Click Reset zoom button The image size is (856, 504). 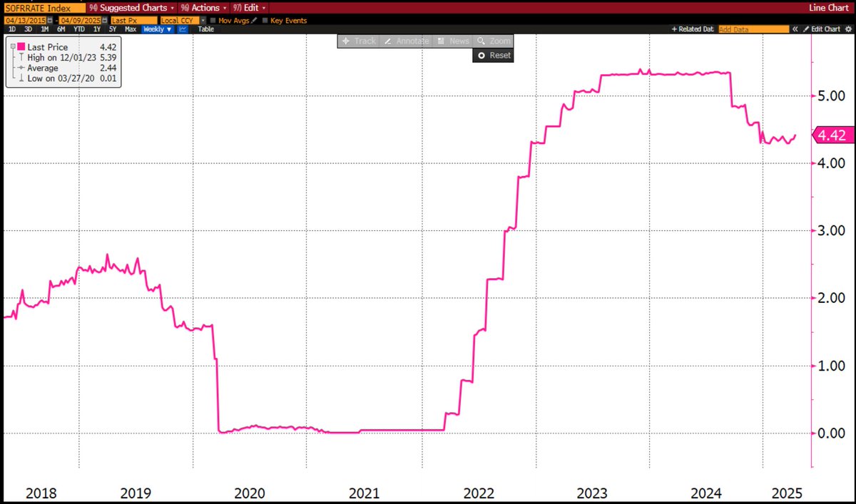pos(494,55)
